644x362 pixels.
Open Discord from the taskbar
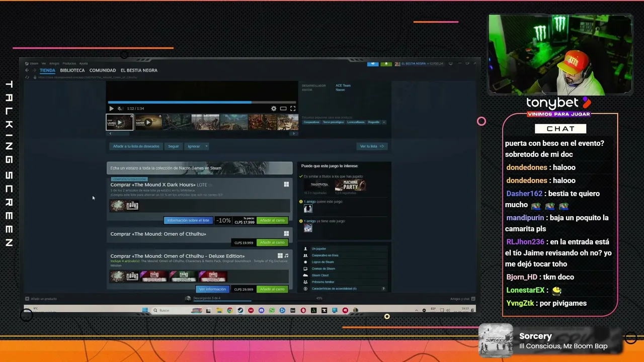261,310
